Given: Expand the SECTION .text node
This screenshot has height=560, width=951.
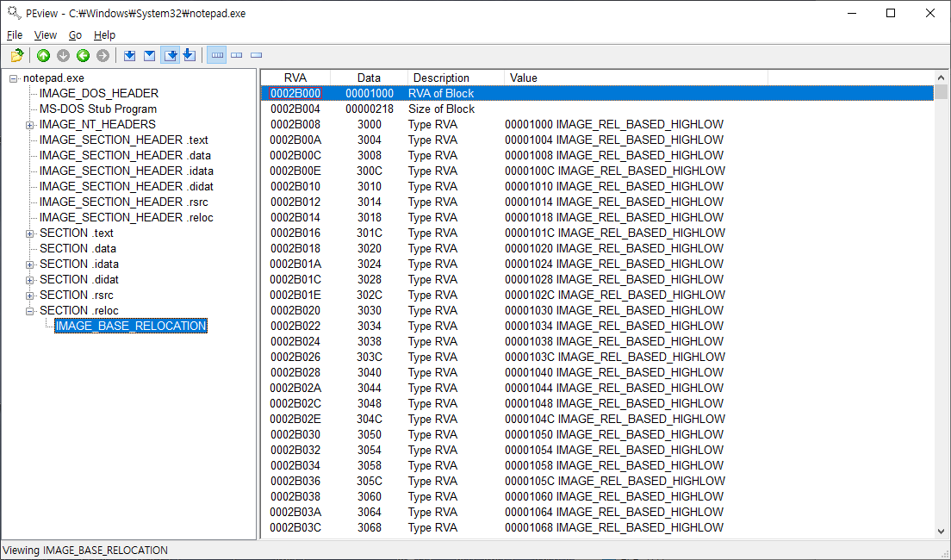Looking at the screenshot, I should click(x=29, y=233).
